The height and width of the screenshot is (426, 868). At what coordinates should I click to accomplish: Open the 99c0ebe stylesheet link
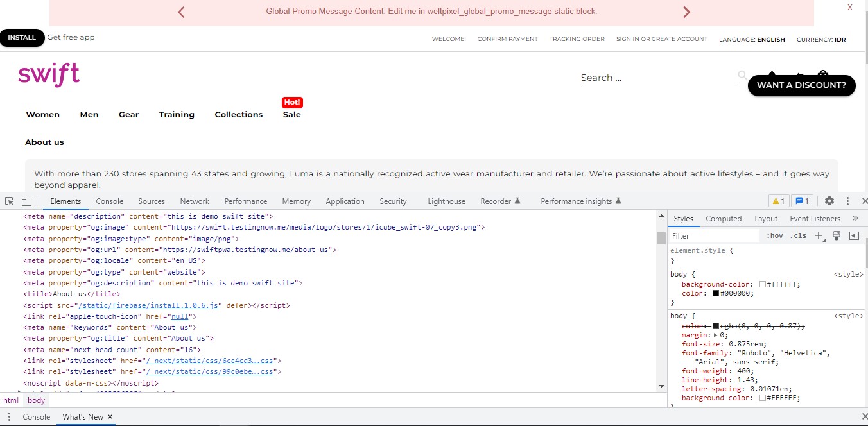(211, 371)
